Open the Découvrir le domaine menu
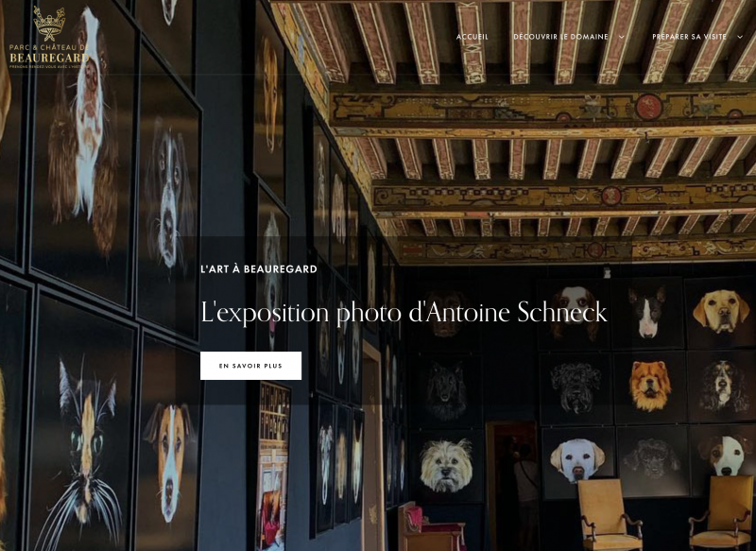Image resolution: width=756 pixels, height=551 pixels. (560, 37)
